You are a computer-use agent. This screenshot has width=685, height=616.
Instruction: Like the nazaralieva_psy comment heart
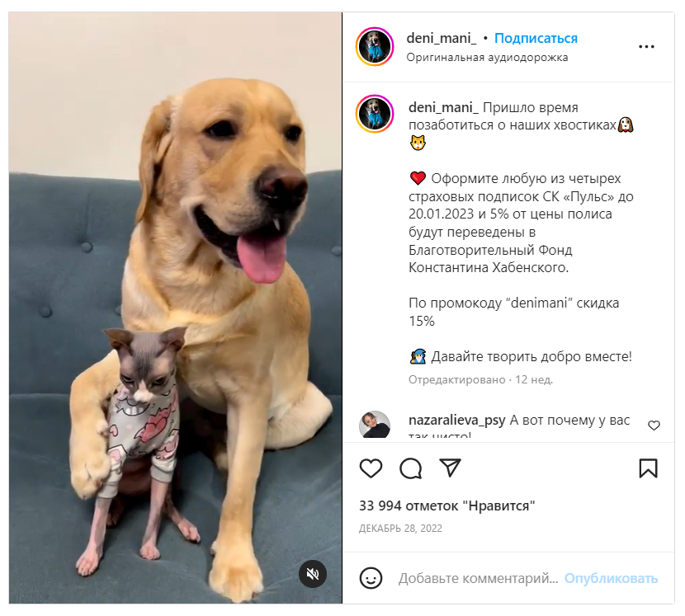[x=654, y=426]
